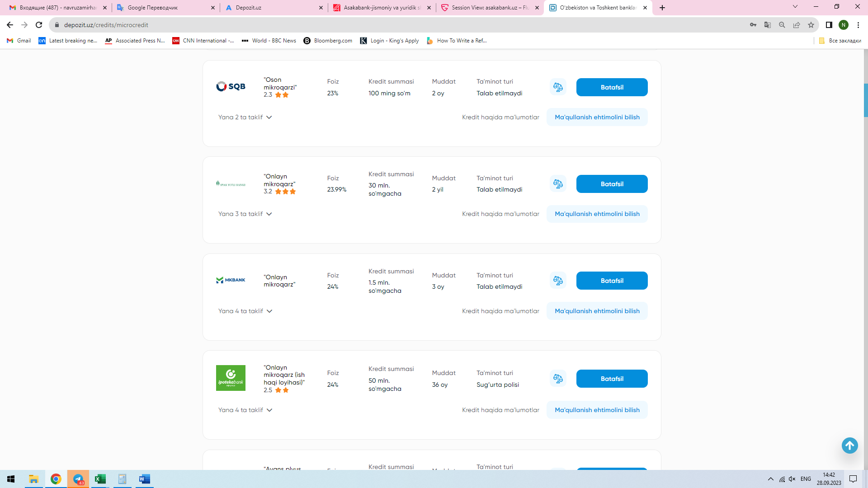Open the Gmail bookmark

(19, 41)
